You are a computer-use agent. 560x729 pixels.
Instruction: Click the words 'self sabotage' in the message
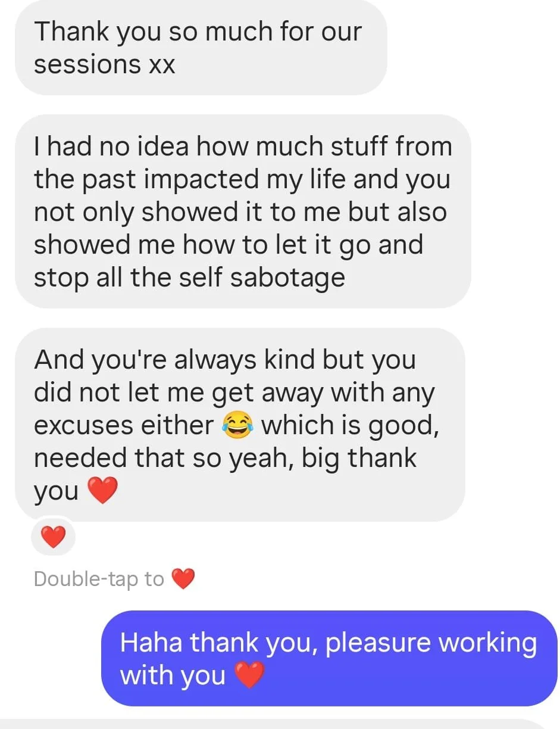click(287, 279)
